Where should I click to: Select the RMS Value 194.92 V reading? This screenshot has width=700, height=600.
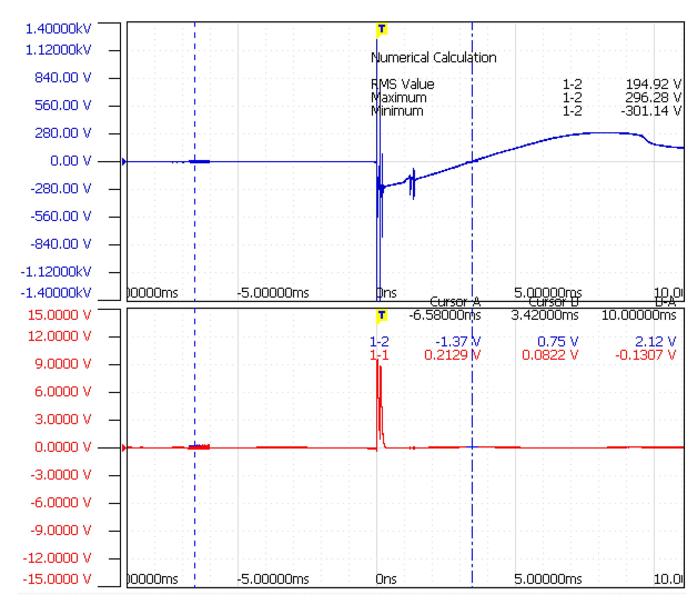(653, 84)
